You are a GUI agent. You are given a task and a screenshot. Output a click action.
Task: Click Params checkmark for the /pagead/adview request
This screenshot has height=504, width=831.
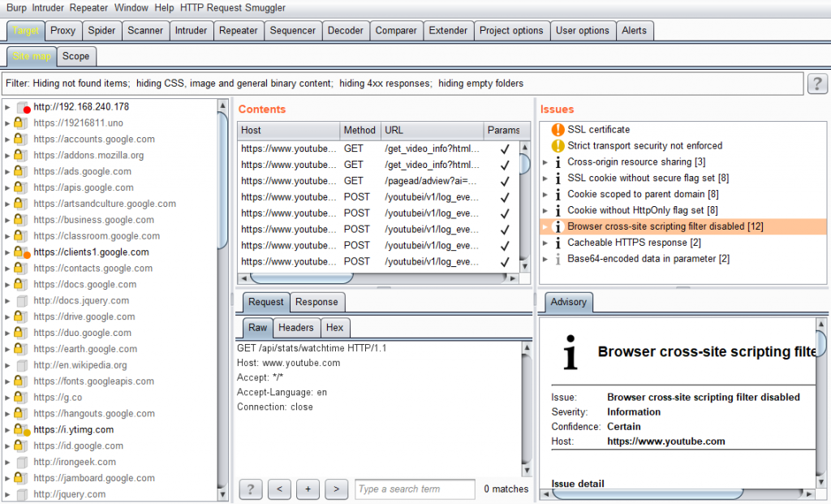click(504, 180)
